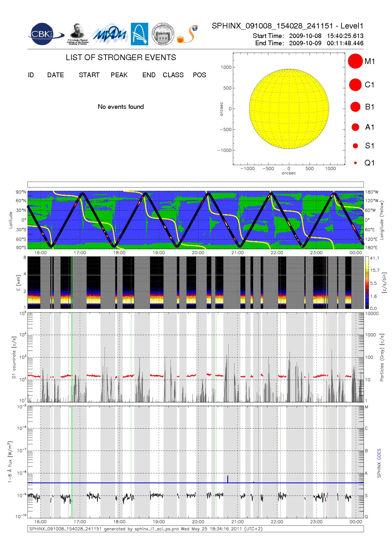Click the blue MIFI script logo
The image size is (392, 555).
point(110,34)
